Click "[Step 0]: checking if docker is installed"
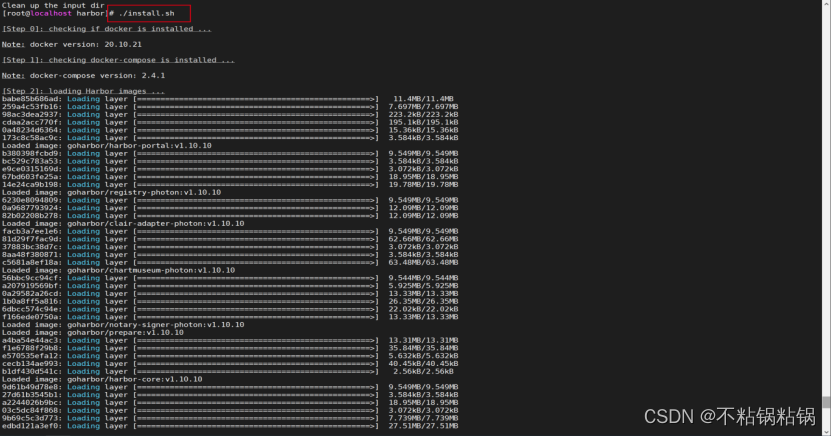Screen dimensions: 831x436 [107, 29]
